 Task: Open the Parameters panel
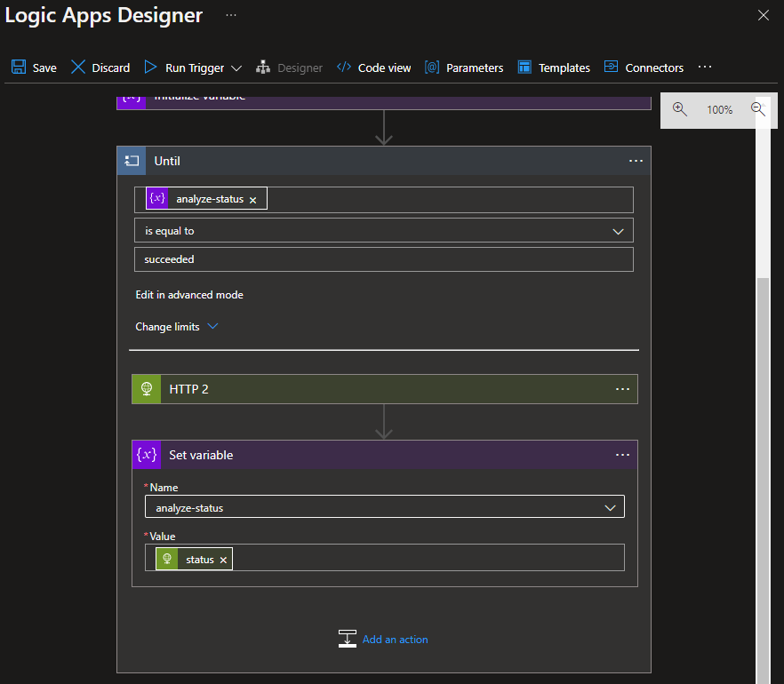(464, 68)
